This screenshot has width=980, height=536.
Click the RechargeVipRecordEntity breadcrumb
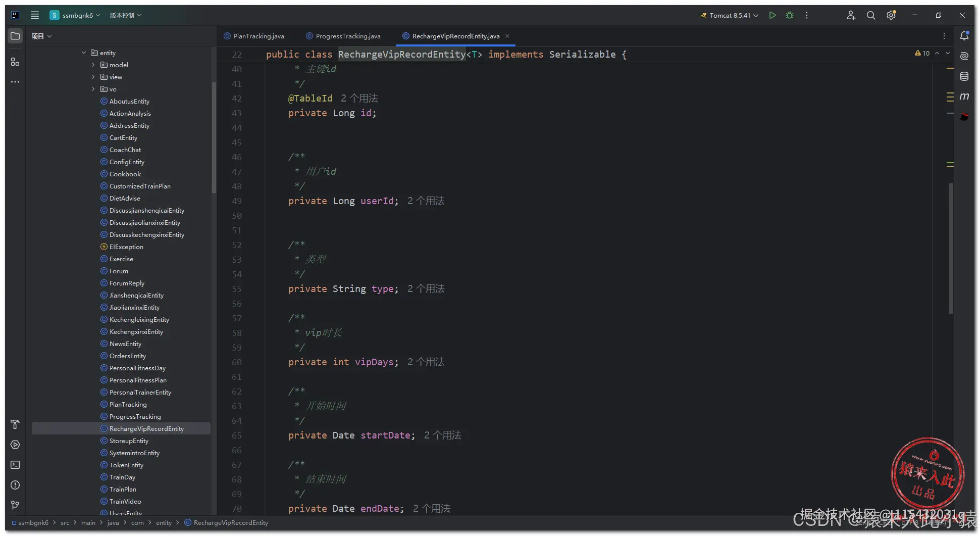click(x=226, y=523)
